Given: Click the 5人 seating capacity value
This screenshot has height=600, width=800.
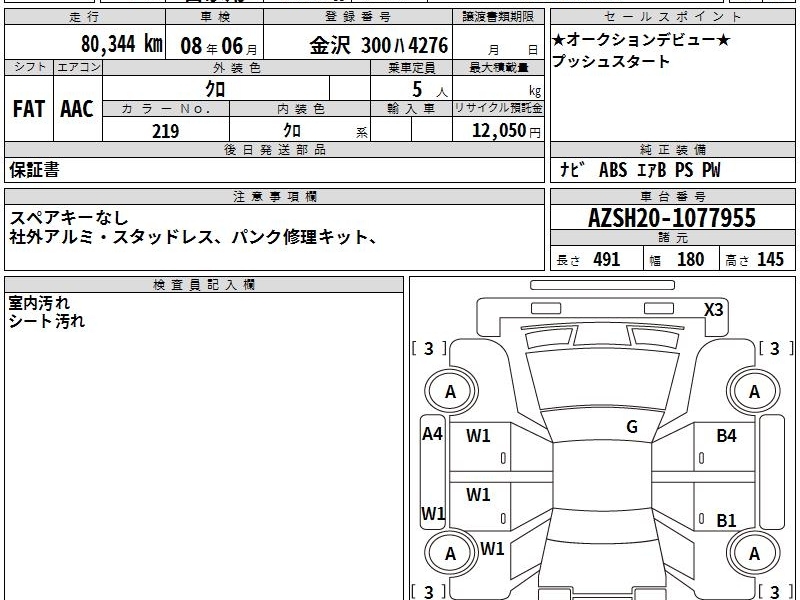Looking at the screenshot, I should pyautogui.click(x=429, y=90).
